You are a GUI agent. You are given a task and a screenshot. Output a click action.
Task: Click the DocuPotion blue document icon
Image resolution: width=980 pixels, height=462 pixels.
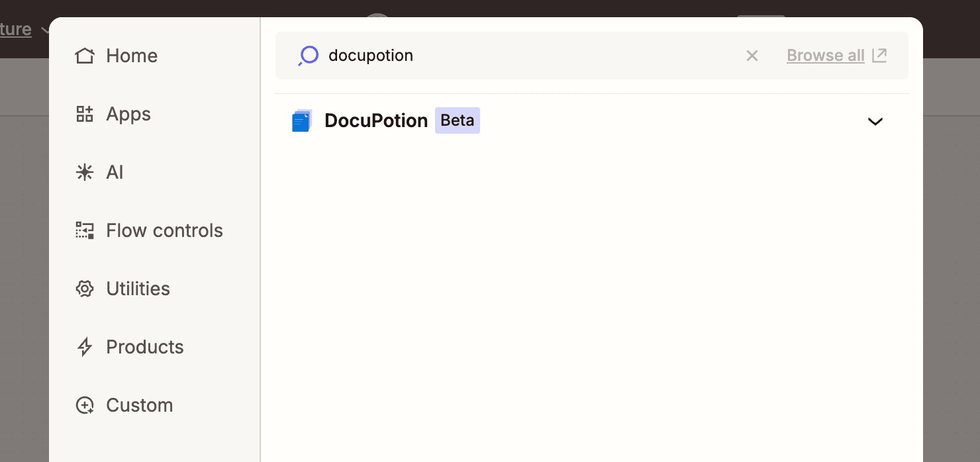point(302,120)
